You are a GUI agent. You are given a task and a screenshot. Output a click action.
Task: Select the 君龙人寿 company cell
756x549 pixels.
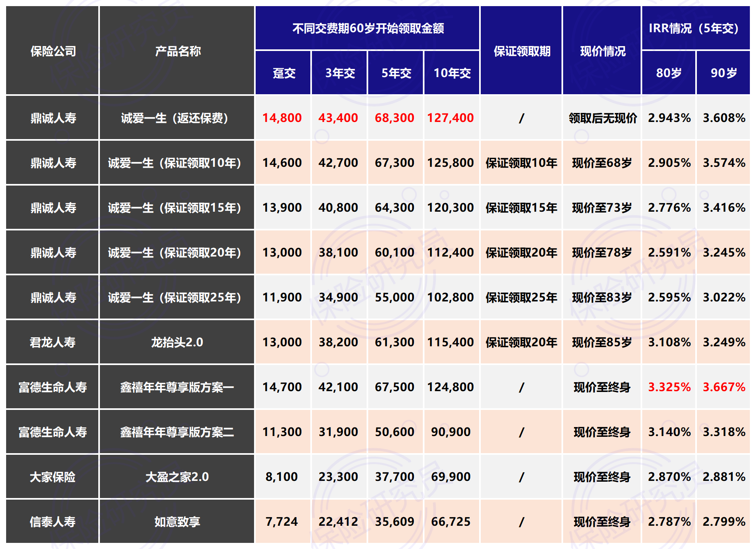click(53, 342)
